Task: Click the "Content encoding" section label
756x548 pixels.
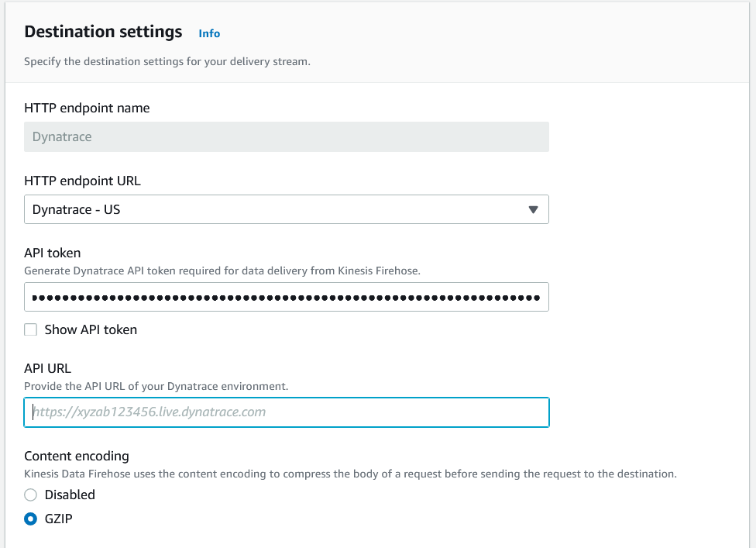Action: point(76,456)
